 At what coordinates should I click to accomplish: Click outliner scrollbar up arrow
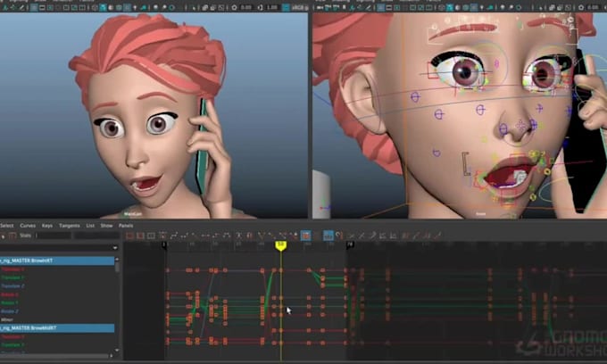click(x=117, y=259)
